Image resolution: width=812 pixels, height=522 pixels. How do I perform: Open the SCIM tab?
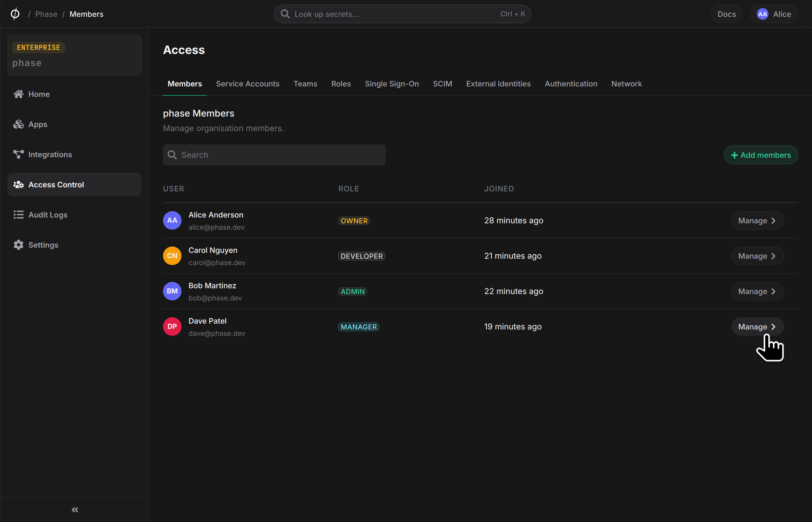coord(442,84)
